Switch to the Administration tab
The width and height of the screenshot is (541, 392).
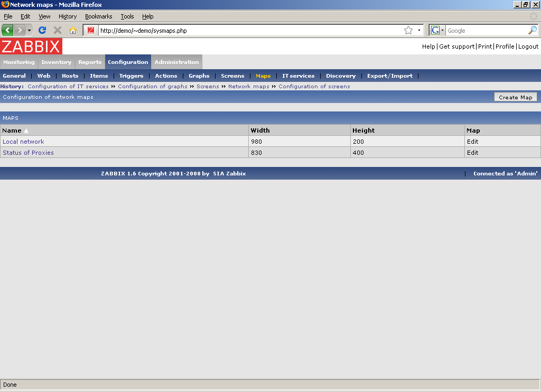click(176, 62)
